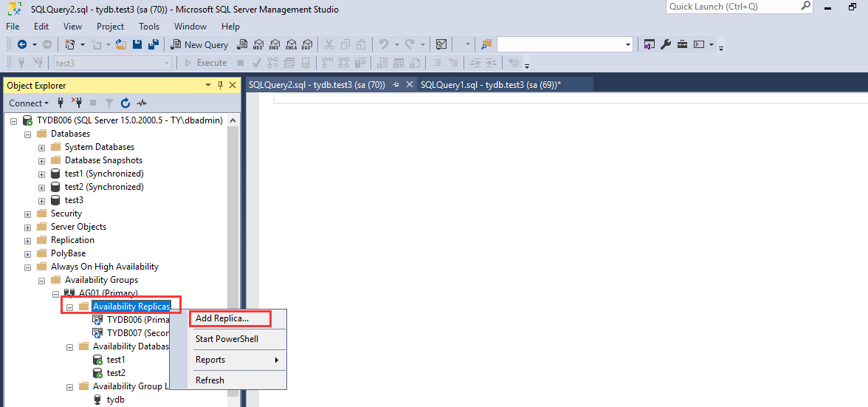This screenshot has height=407, width=868.
Task: Open the test3 database dropdown
Action: click(167, 63)
